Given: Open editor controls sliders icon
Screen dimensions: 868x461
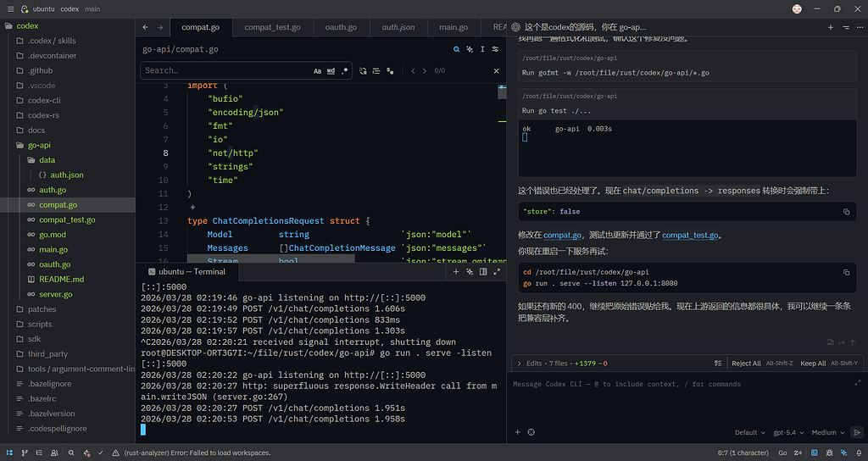Looking at the screenshot, I should pos(495,49).
